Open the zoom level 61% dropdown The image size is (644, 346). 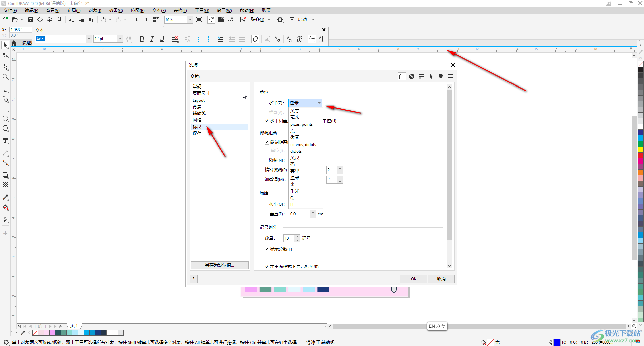point(190,20)
